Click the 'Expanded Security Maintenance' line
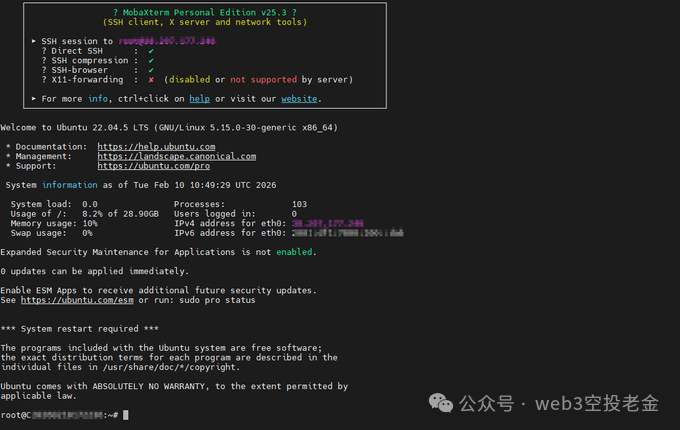This screenshot has width=680, height=430. coord(159,252)
